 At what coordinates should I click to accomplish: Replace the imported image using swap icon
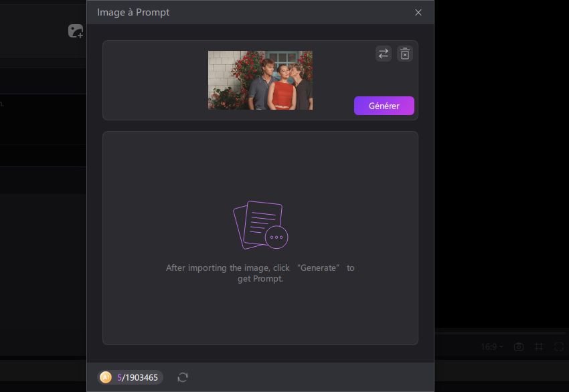384,54
